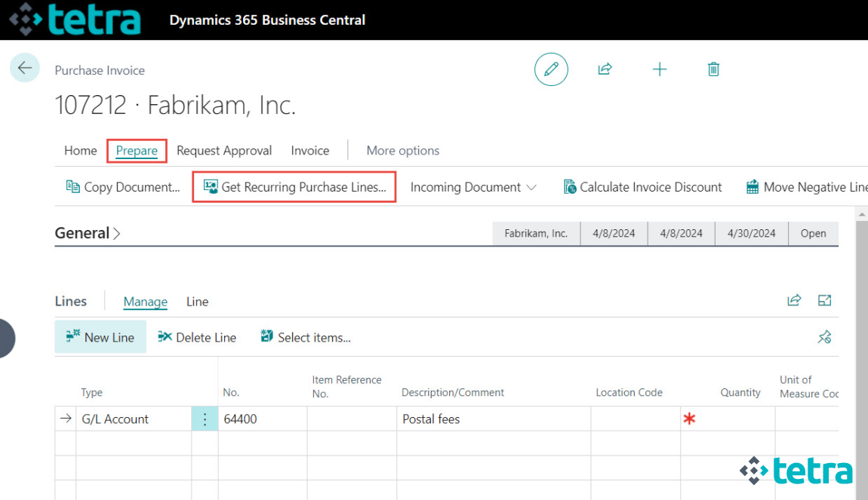Image resolution: width=868 pixels, height=500 pixels.
Task: Click the Move Negative Lines icon
Action: 753,186
